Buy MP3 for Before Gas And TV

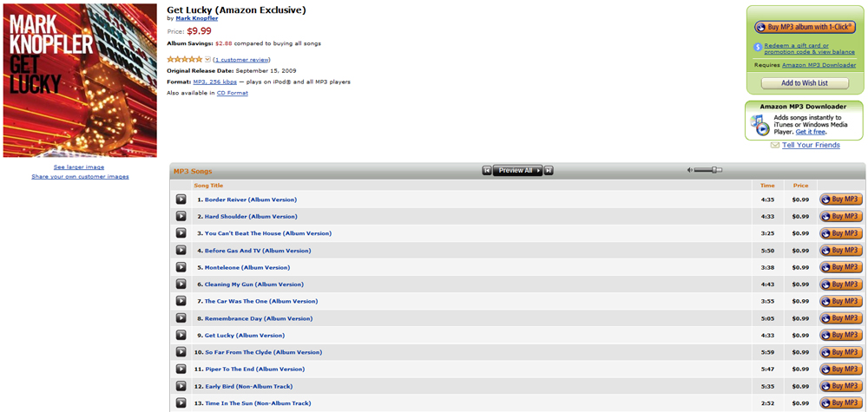[x=841, y=250]
